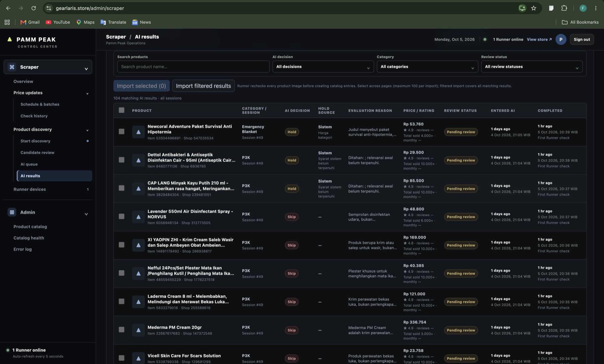
Task: Open the Chrome three-dot menu
Action: tap(596, 8)
